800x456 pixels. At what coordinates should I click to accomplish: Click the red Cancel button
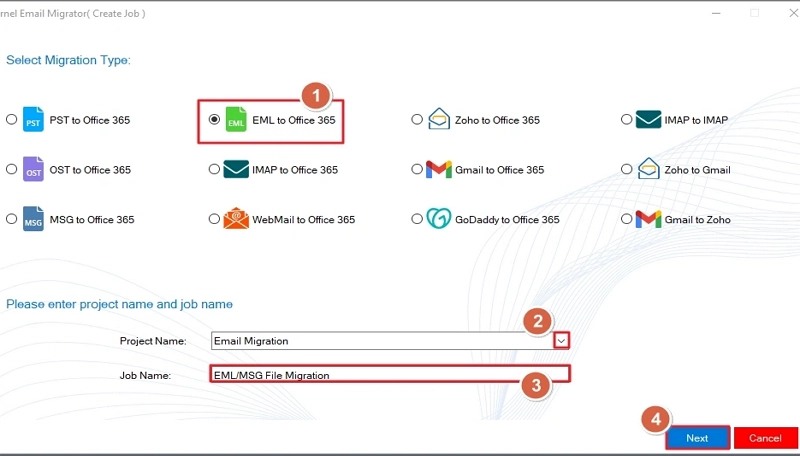(x=765, y=438)
